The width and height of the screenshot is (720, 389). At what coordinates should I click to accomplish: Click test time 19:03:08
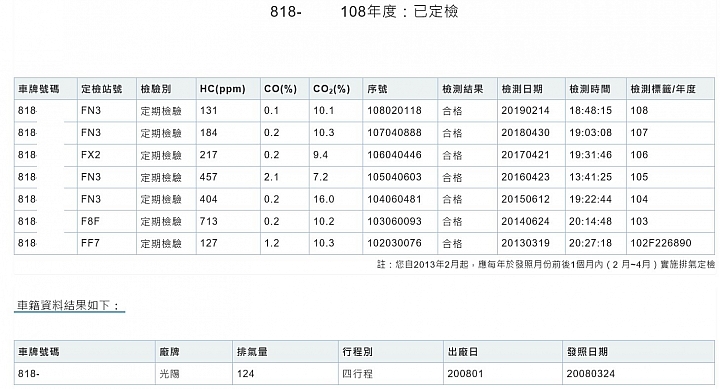click(x=591, y=133)
